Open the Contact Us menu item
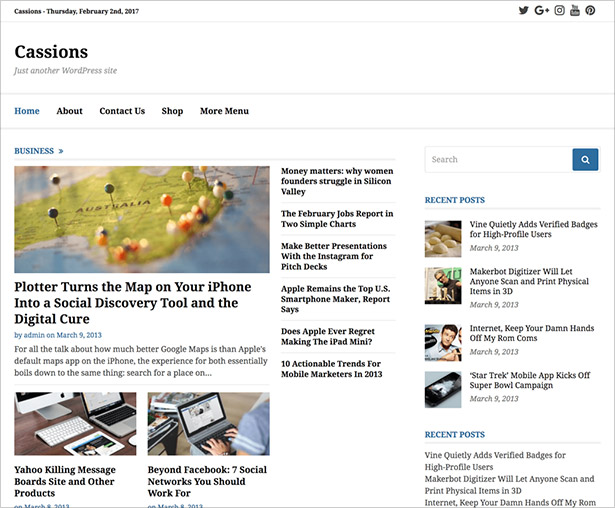The width and height of the screenshot is (615, 508). tap(122, 111)
